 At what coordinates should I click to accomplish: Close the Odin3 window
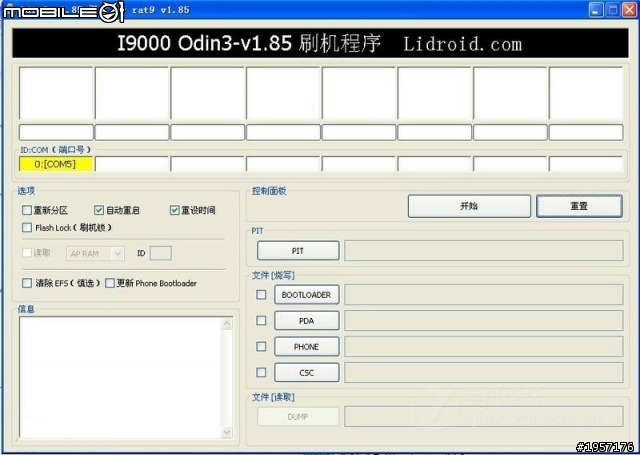pos(629,10)
